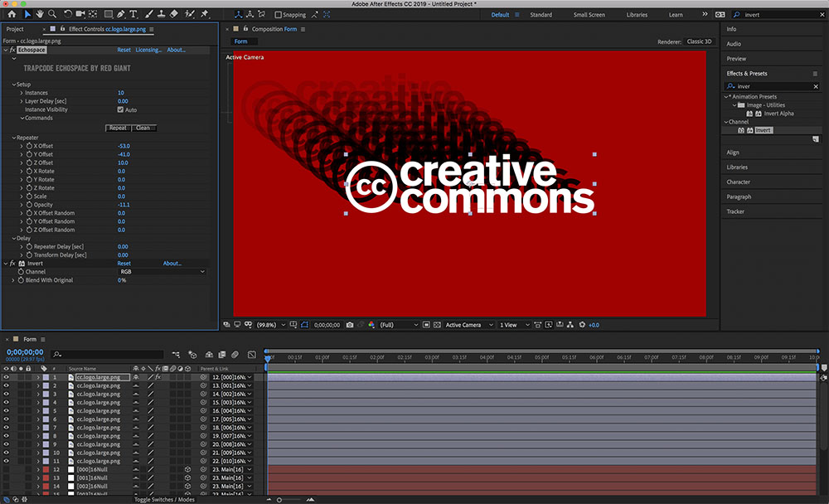Clear the Effects & Presets search field
Screen dimensions: 829x504
point(816,86)
